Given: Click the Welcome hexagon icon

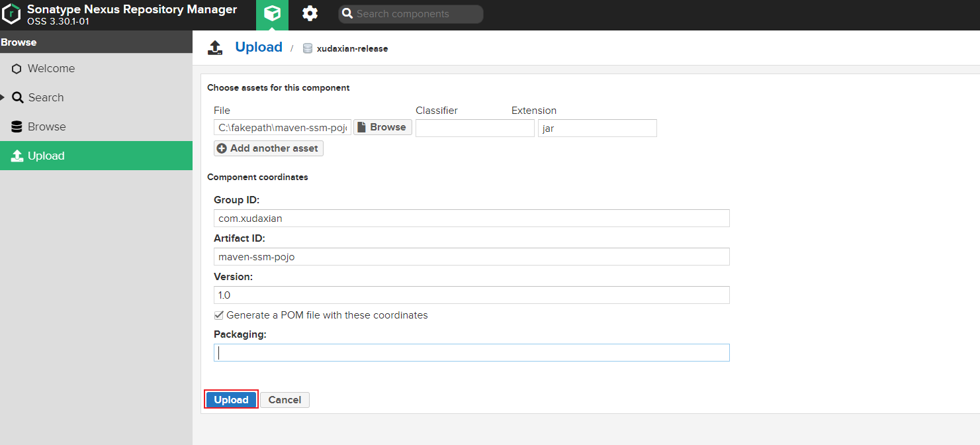Looking at the screenshot, I should 17,69.
